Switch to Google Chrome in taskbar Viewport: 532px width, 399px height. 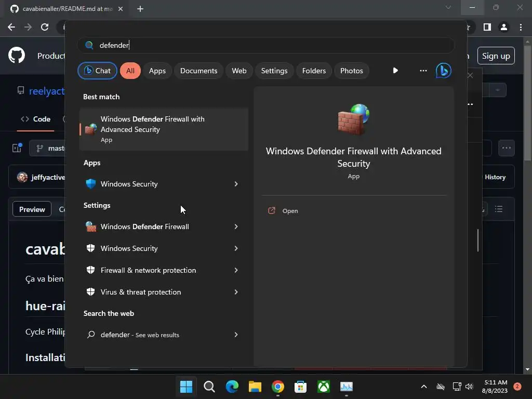point(277,387)
